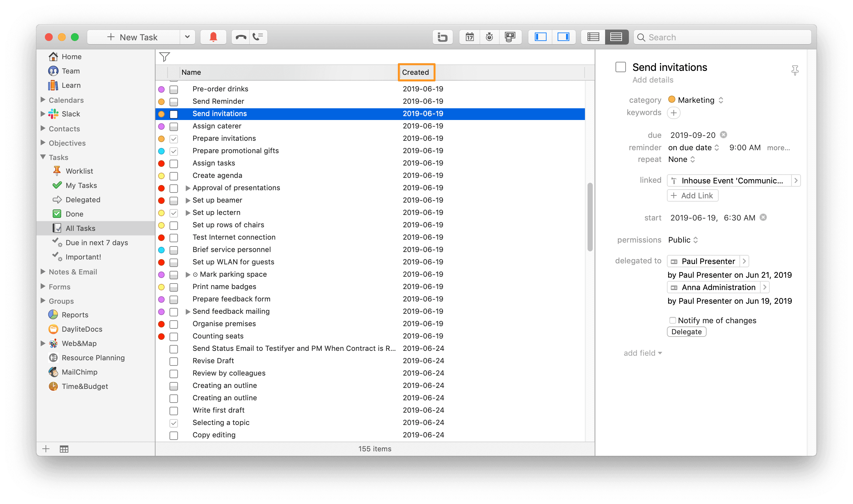Select Worklist in the sidebar
The height and width of the screenshot is (504, 853).
pos(79,171)
